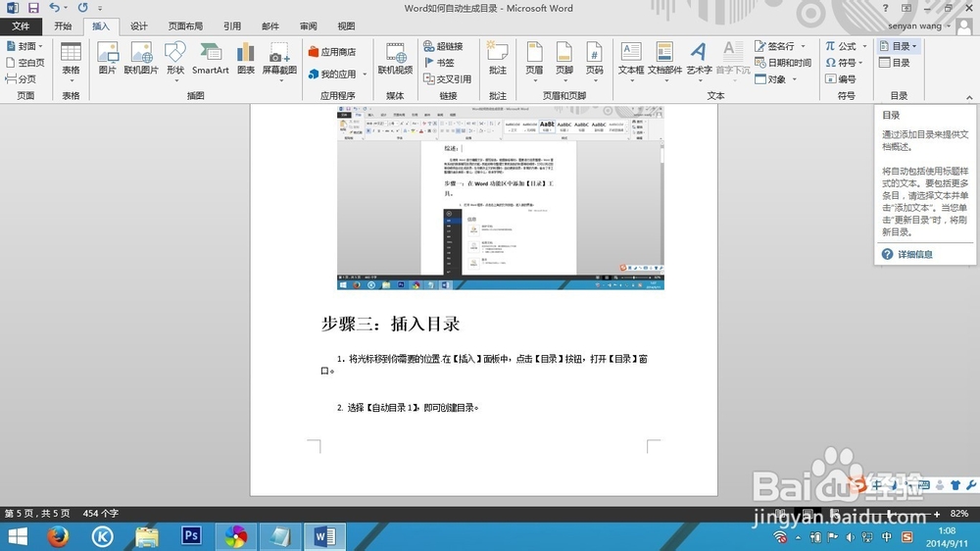Switch to the Home (开始) tab
This screenshot has width=980, height=551.
click(63, 26)
